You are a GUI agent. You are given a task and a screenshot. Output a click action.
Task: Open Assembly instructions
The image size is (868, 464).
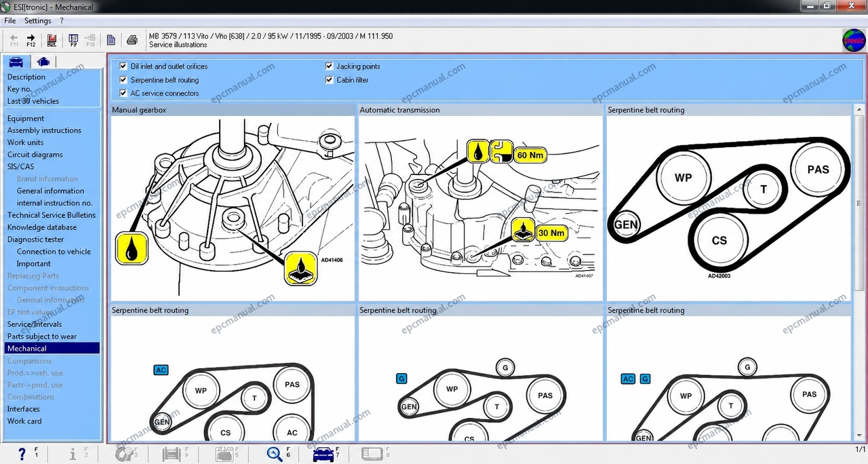[x=44, y=130]
